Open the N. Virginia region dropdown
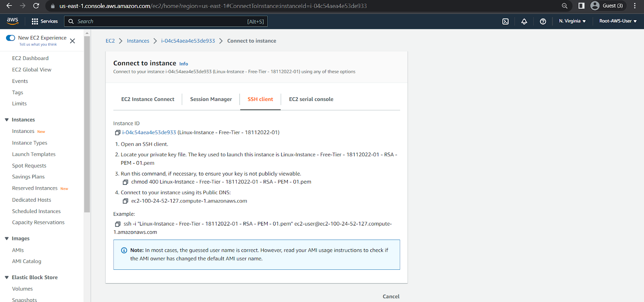 pyautogui.click(x=572, y=21)
